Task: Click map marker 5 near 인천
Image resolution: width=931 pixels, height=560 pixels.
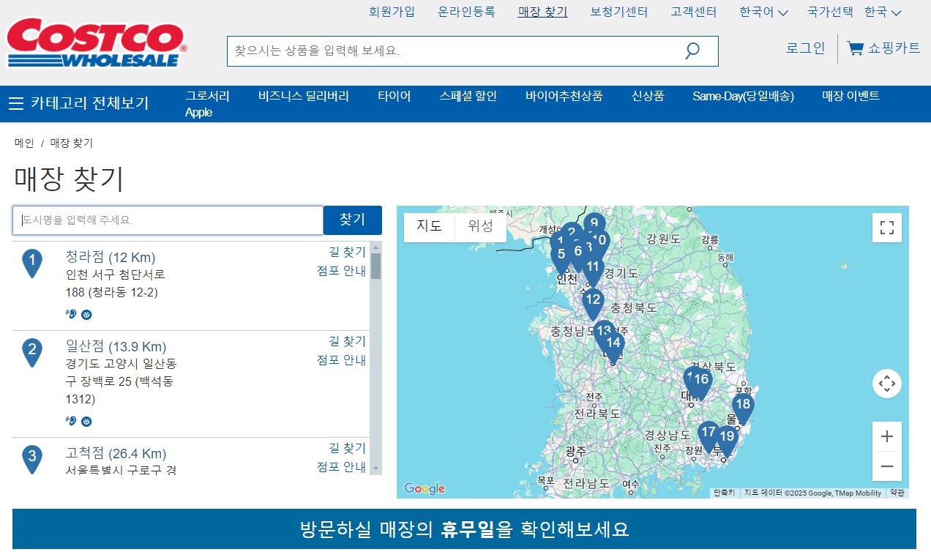Action: (561, 257)
